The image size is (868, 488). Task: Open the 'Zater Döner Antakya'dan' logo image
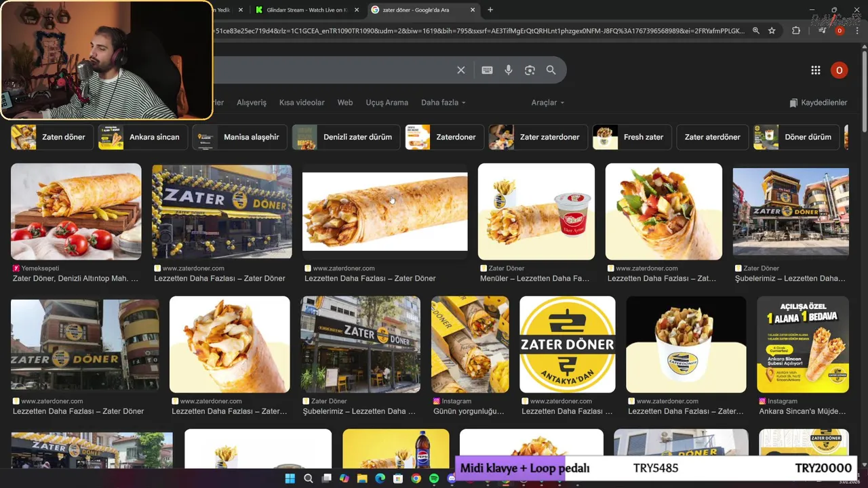(568, 344)
